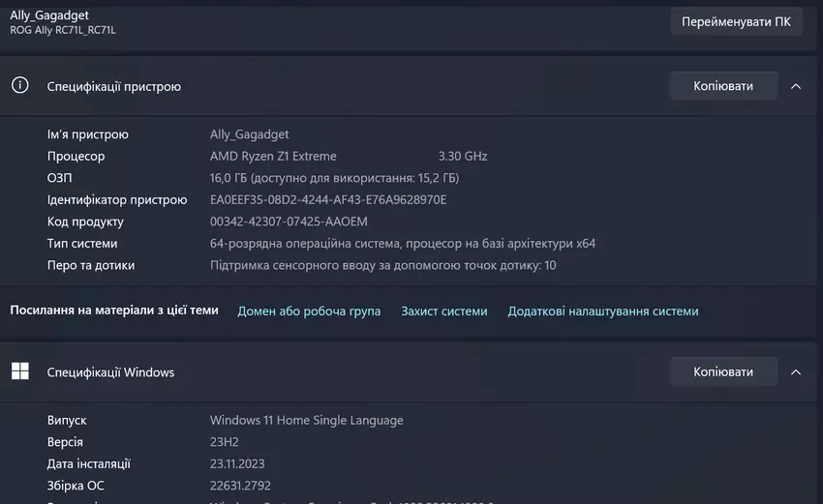
Task: Collapse the Специфікації Windows section chevron
Action: coord(795,372)
